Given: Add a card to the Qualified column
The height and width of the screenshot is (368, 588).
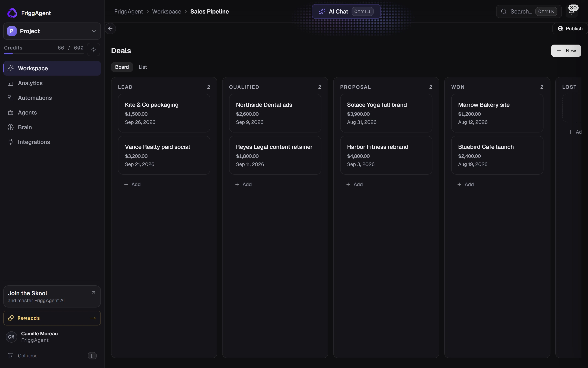Looking at the screenshot, I should [x=243, y=184].
